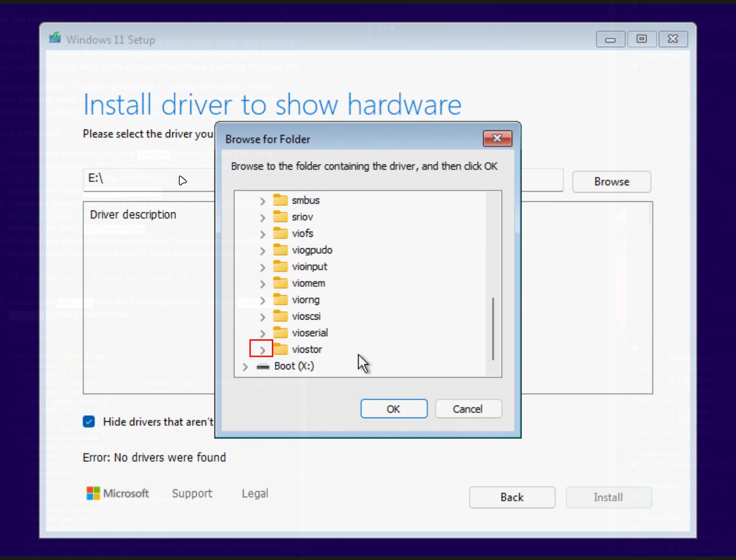Click the sriov folder icon
This screenshot has height=560, width=736.
[x=280, y=216]
